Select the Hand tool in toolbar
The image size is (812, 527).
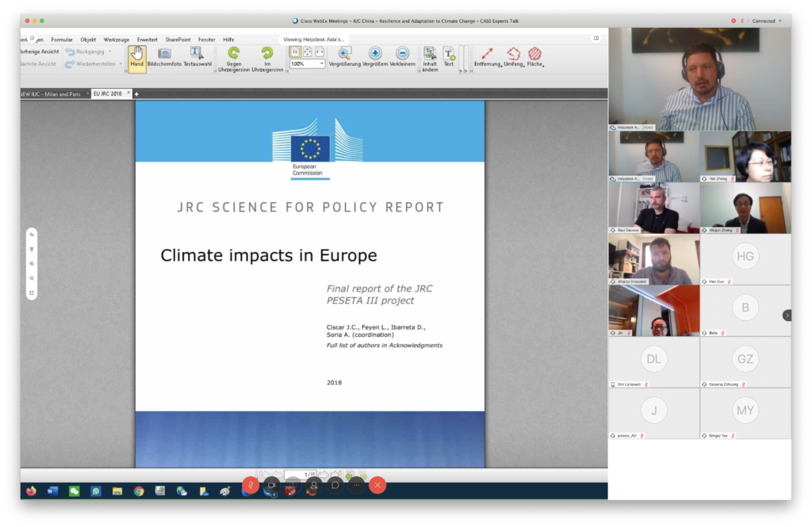point(136,56)
